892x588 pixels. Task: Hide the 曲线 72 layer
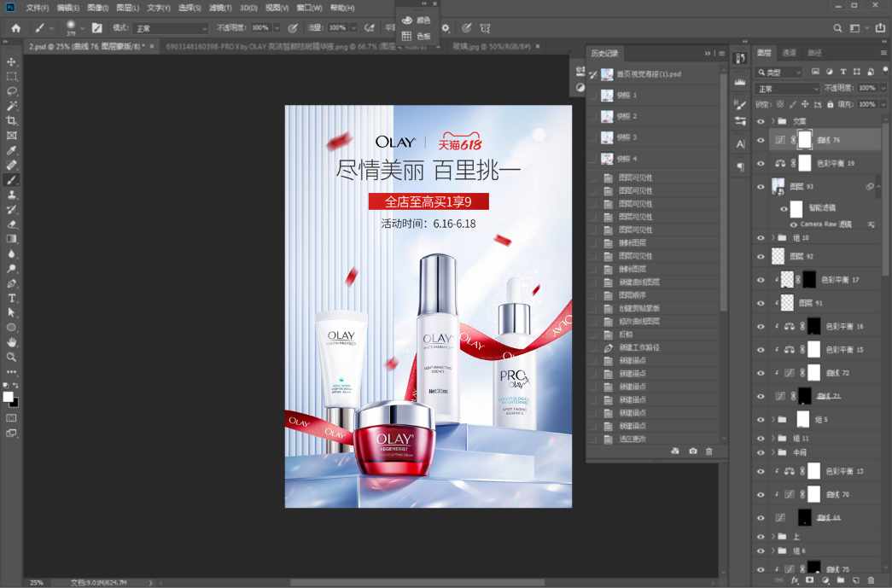coord(761,373)
